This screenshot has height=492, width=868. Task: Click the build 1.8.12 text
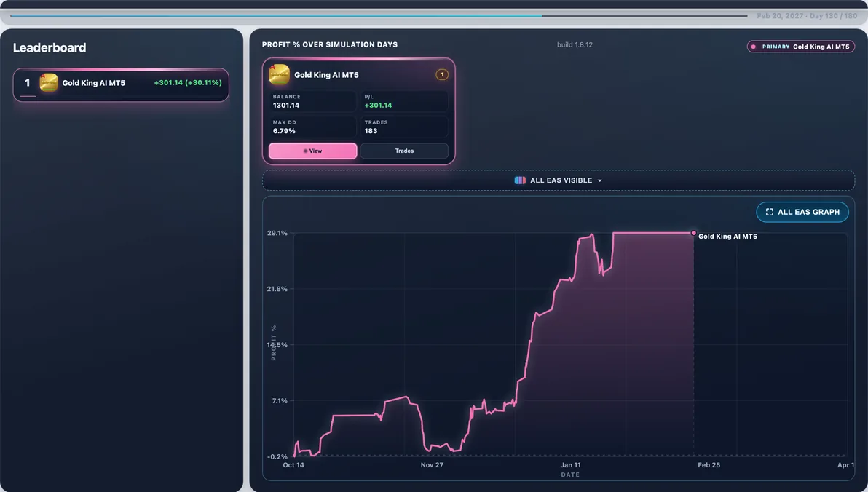(575, 45)
